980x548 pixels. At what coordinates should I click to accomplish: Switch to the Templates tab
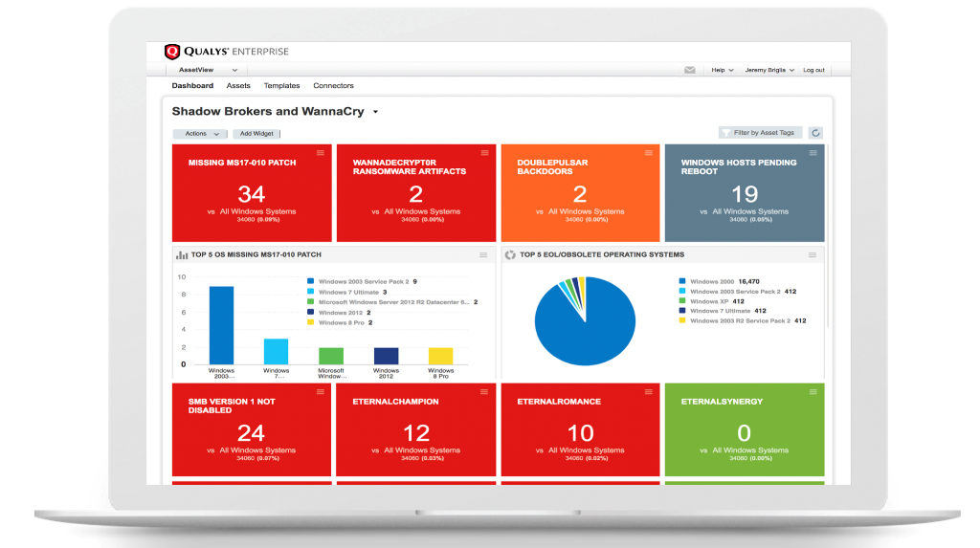[281, 86]
